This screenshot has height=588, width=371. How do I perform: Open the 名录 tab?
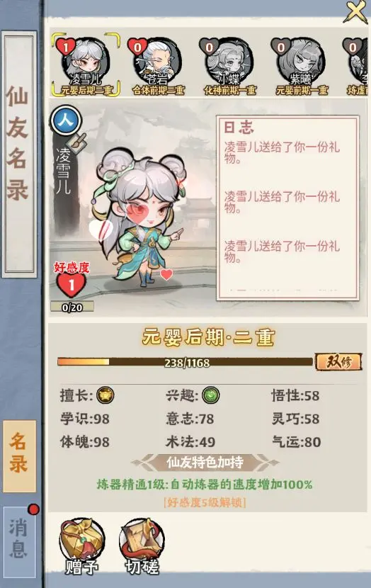tap(19, 456)
